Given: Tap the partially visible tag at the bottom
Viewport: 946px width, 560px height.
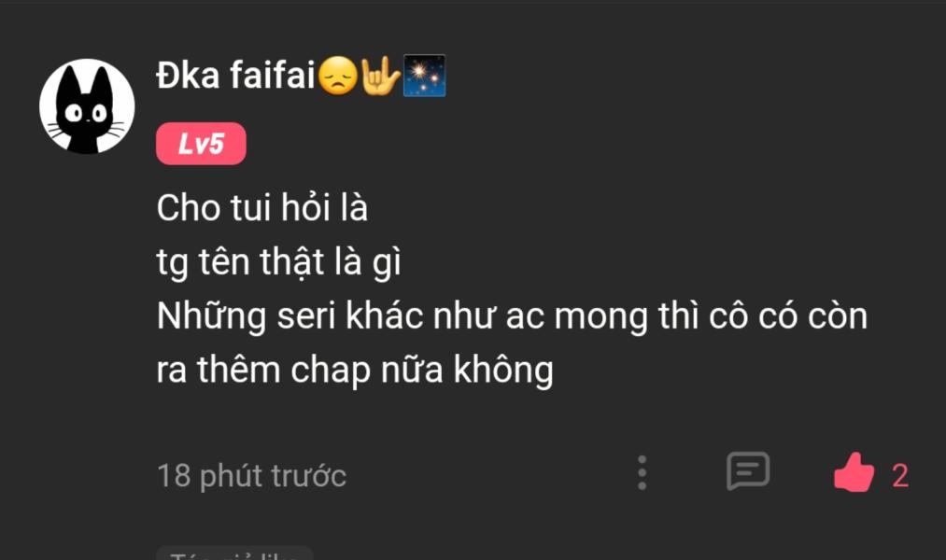Looking at the screenshot, I should tap(234, 553).
